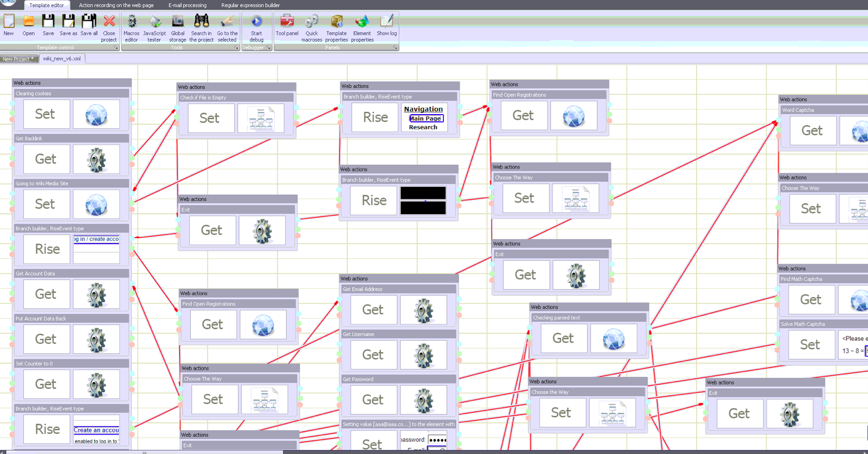The height and width of the screenshot is (454, 868).
Task: Select the Navigation Main Page Research thumbnail
Action: pos(424,117)
